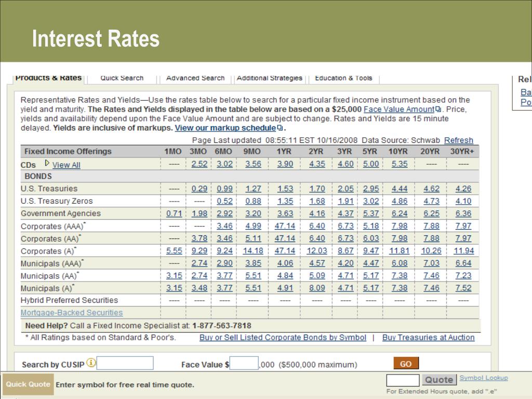Image resolution: width=532 pixels, height=399 pixels.
Task: Click the Quick Quote button
Action: pyautogui.click(x=28, y=384)
